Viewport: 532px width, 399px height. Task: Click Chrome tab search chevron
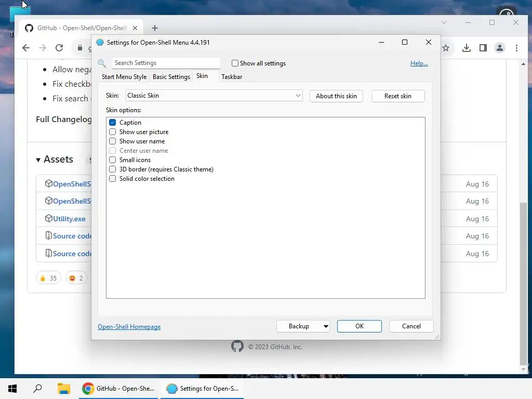444,22
